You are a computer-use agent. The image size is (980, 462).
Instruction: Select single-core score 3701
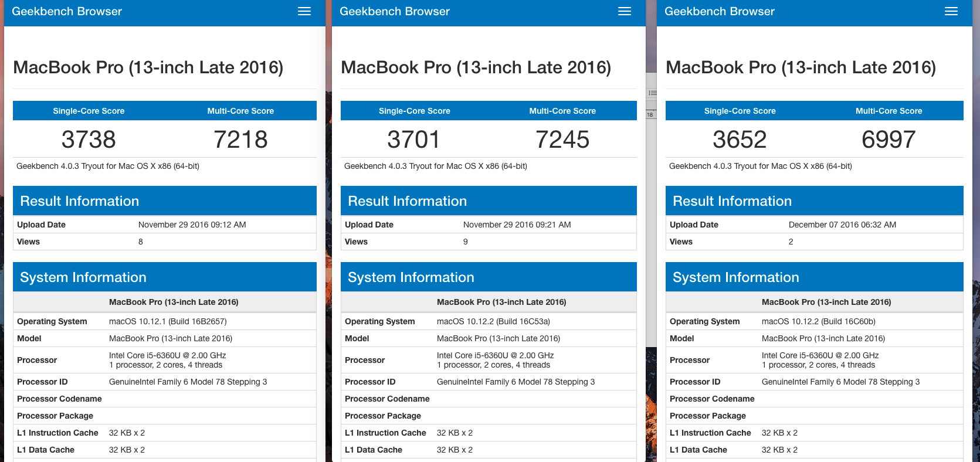pyautogui.click(x=414, y=140)
